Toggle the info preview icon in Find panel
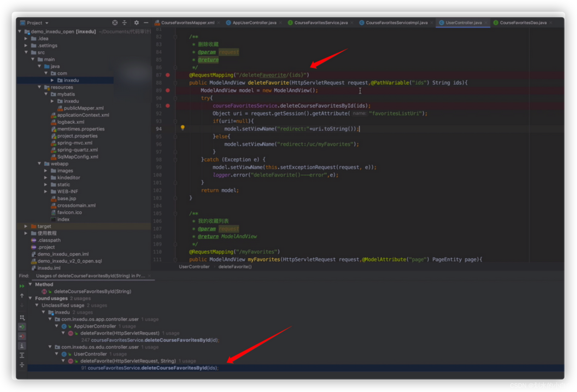 [x=22, y=346]
